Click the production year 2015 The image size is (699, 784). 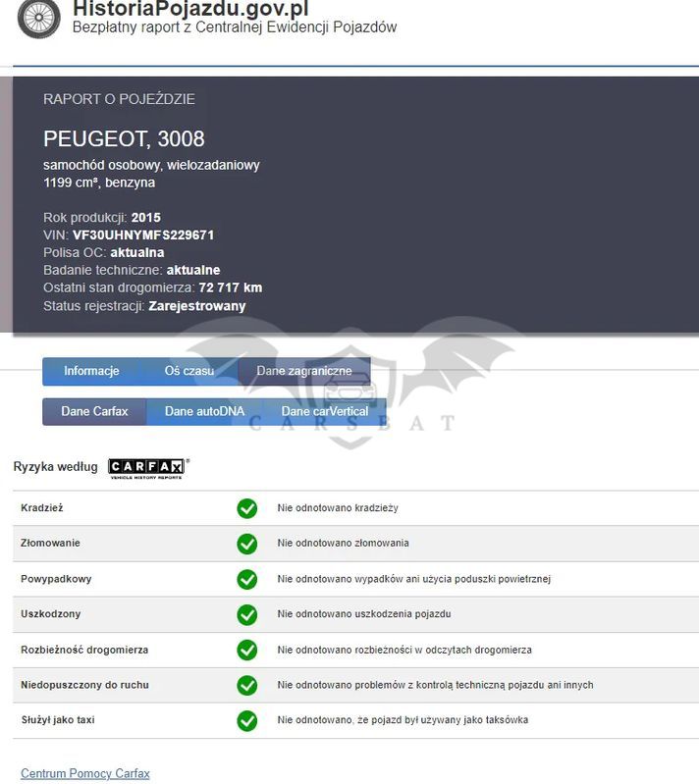[x=146, y=218]
